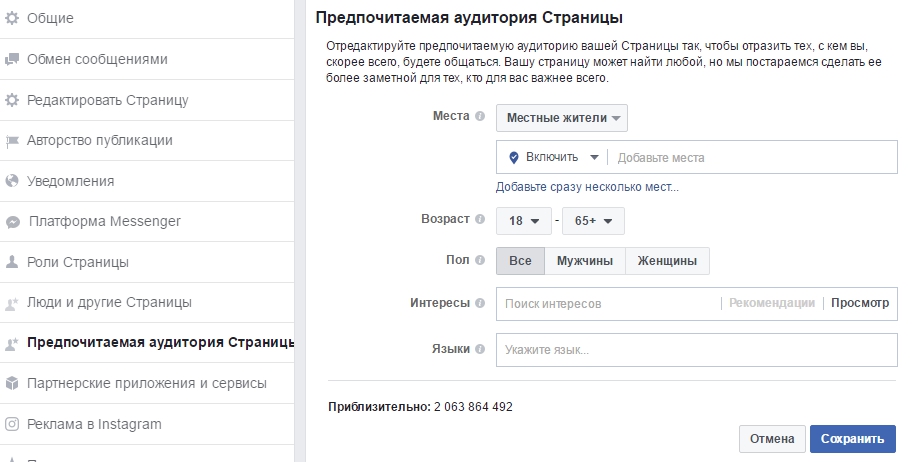
Task: Click Добавьте сразу несколько мест link
Action: 587,187
